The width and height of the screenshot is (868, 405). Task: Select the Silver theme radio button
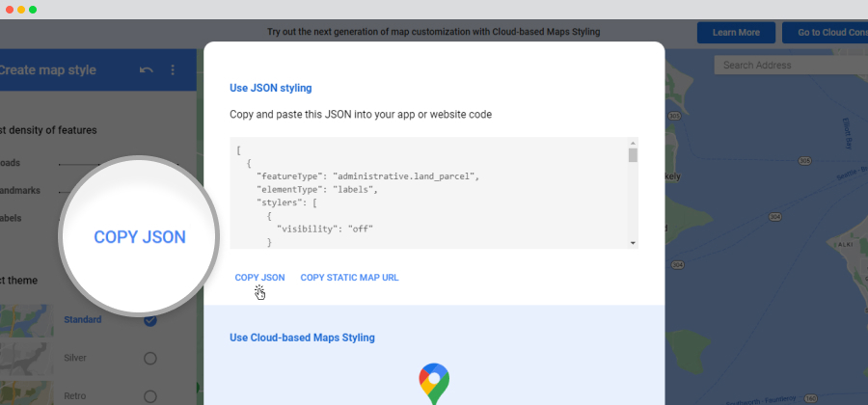click(x=150, y=359)
